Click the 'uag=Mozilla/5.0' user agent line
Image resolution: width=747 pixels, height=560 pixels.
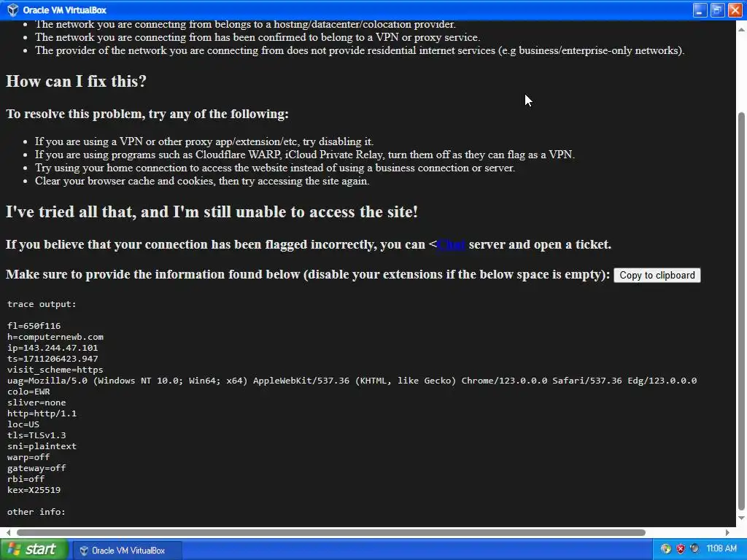352,381
